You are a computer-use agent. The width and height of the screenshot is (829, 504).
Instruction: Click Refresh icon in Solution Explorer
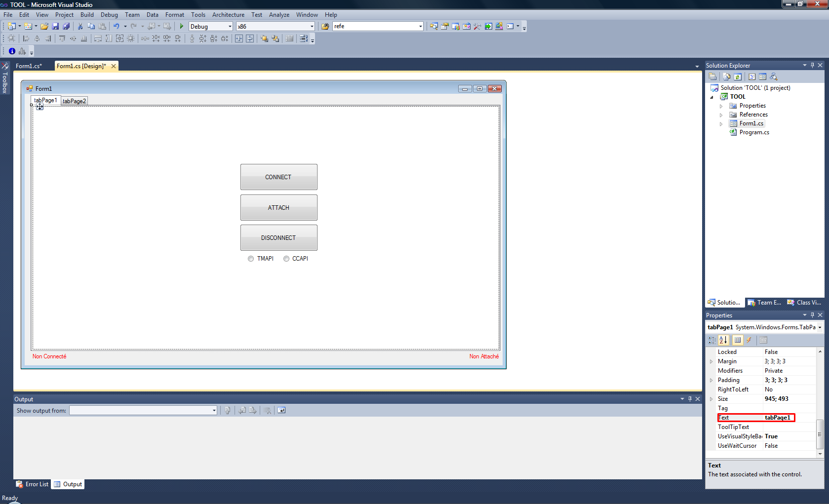(738, 77)
